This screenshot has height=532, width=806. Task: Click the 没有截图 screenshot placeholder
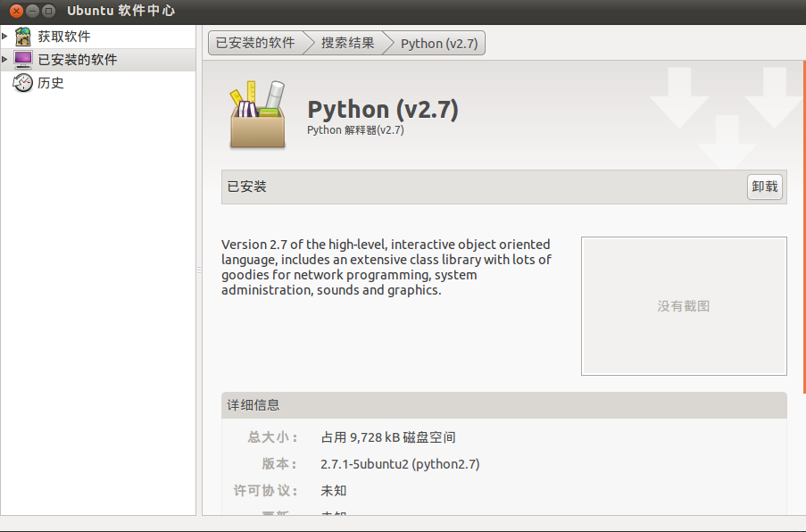click(684, 306)
